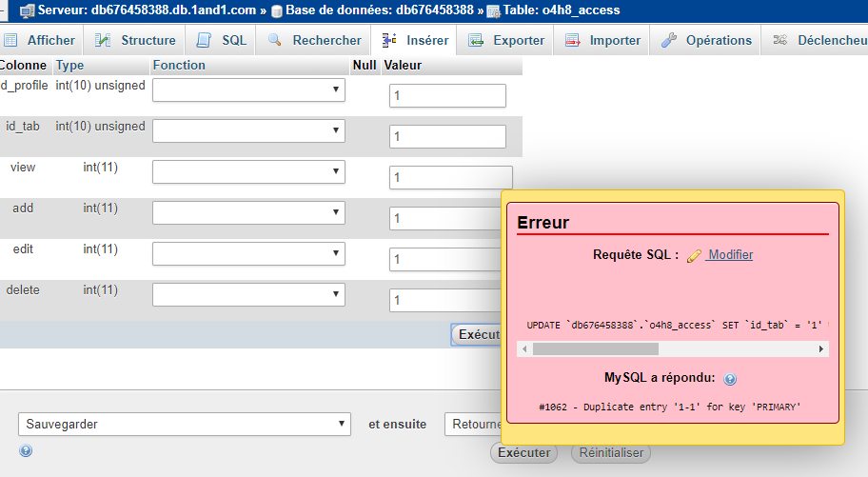Open the Retourner dropdown after et ensuite
The image size is (868, 477).
coord(473,425)
